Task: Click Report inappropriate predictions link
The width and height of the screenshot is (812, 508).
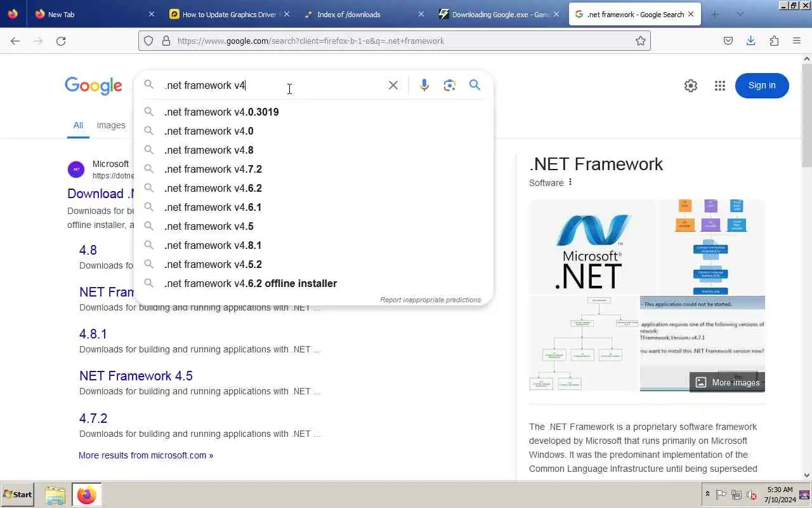Action: 431,300
